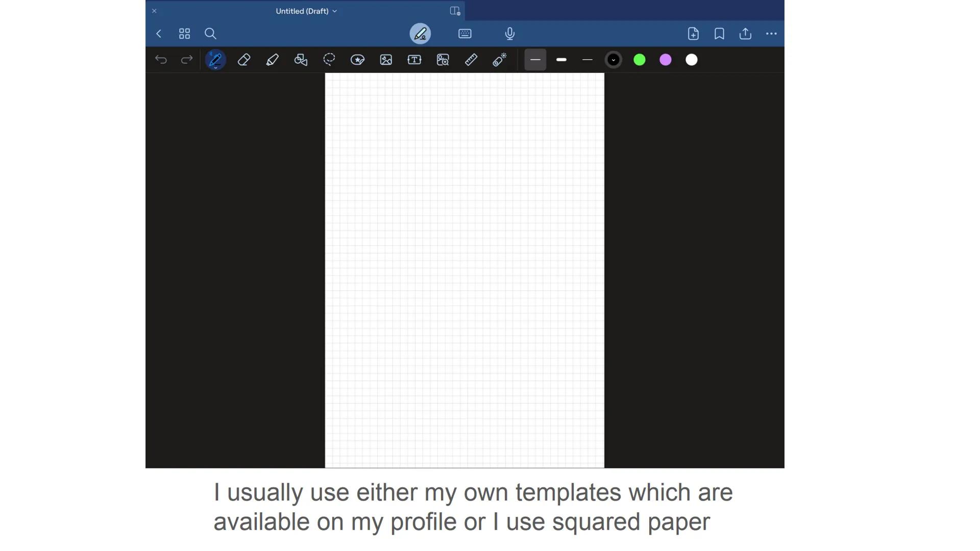Open the Shapes tool
This screenshot has height=551, width=980.
tap(301, 60)
